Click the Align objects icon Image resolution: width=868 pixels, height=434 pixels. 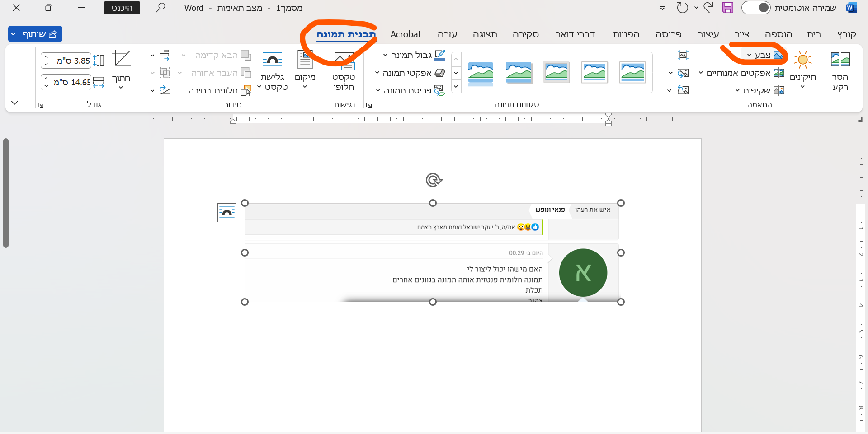165,55
